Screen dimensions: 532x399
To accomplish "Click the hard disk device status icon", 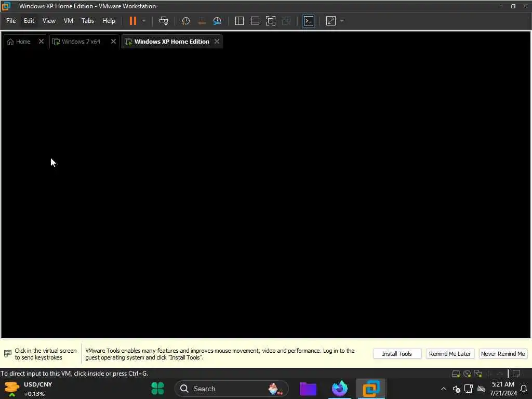I will tap(456, 374).
